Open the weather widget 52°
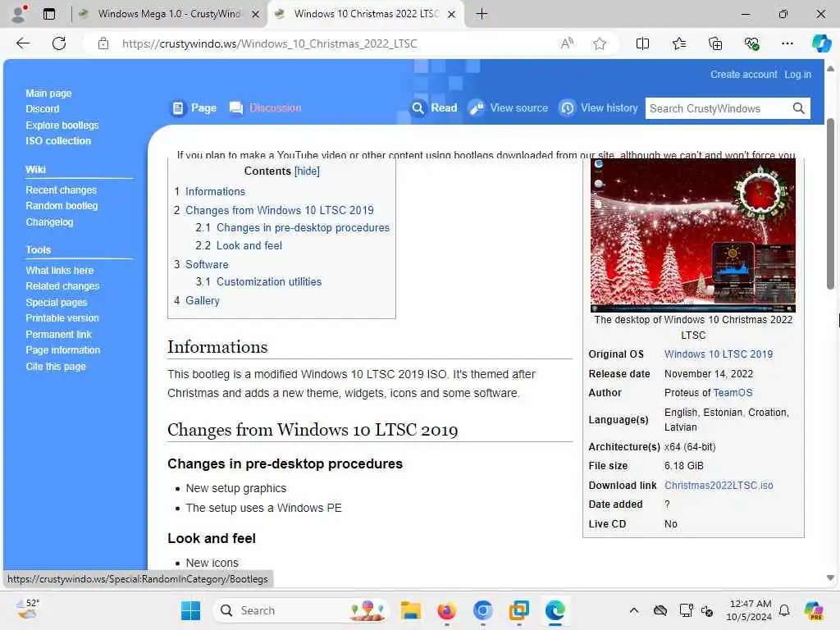The width and height of the screenshot is (840, 630). click(x=28, y=609)
